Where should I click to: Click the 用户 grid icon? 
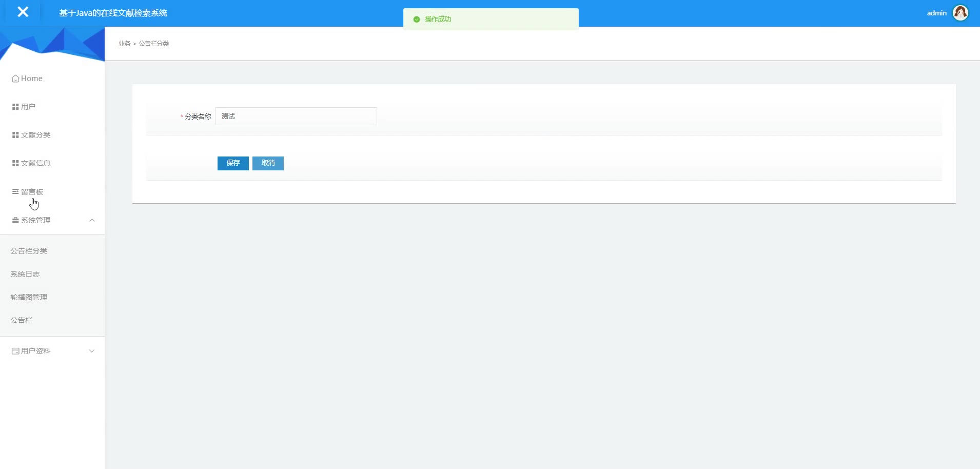(15, 107)
